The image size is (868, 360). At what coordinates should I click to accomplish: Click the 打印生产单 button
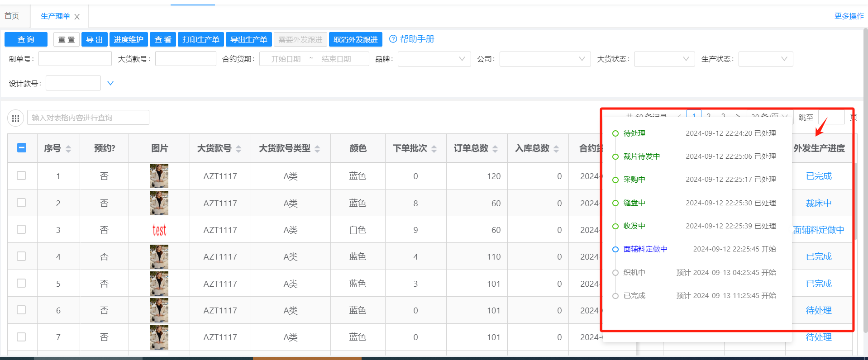[x=200, y=39]
